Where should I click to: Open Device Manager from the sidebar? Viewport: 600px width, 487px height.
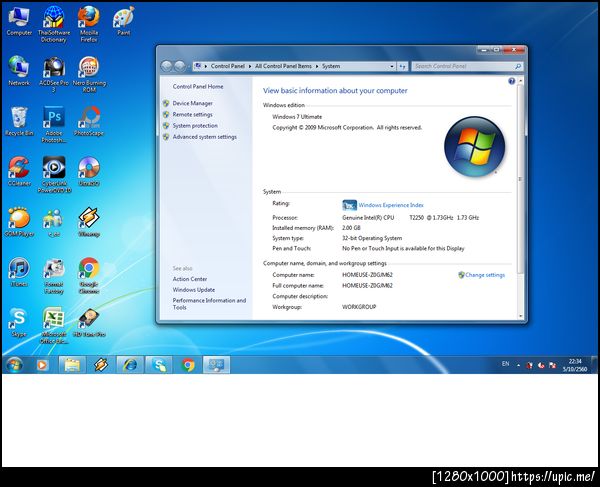tap(192, 103)
